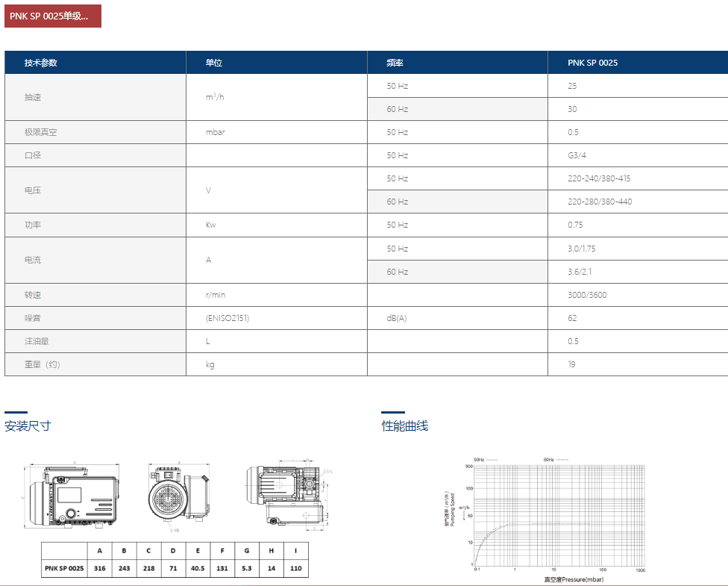Click the PNK SP 0025 dimensions table
The width and height of the screenshot is (728, 586).
[175, 560]
